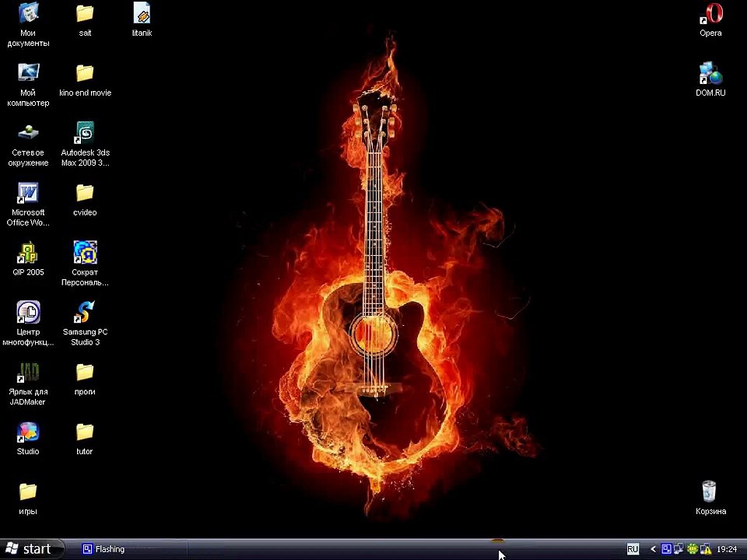
Task: Select the Сетевое окружение icon
Action: coord(28,145)
